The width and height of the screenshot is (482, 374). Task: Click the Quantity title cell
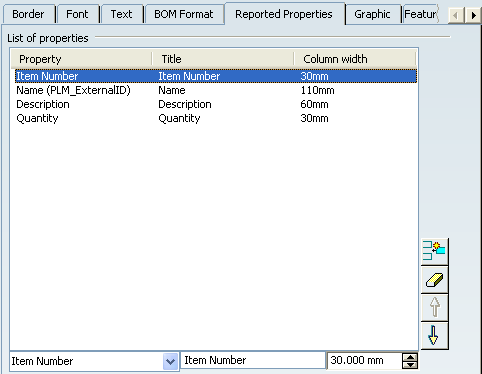click(x=179, y=118)
